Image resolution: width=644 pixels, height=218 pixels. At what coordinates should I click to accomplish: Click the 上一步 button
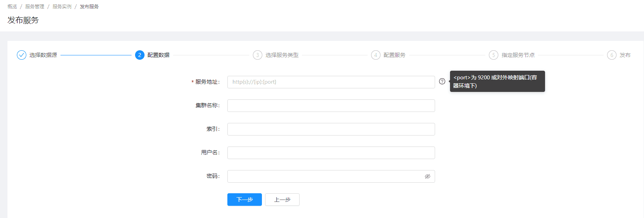282,200
